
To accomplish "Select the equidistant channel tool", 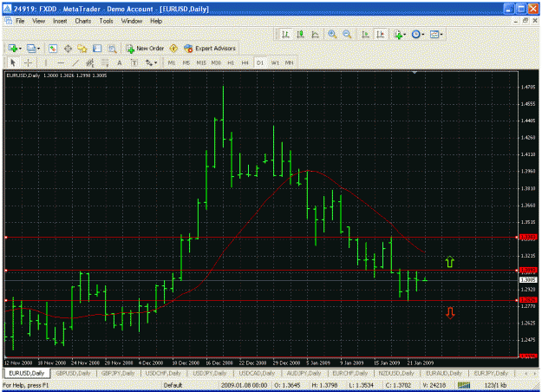I will [90, 63].
